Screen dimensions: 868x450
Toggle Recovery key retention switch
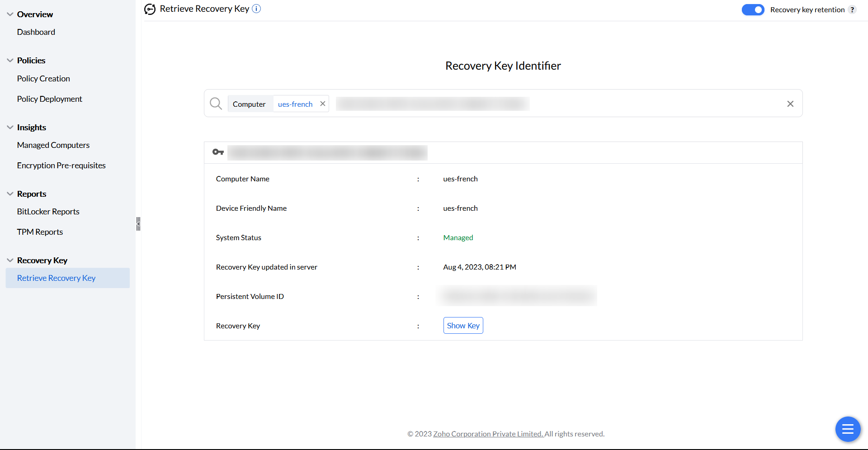(753, 9)
